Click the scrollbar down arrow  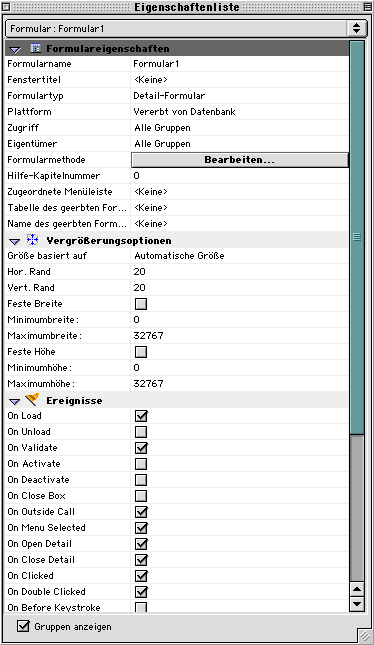click(357, 604)
